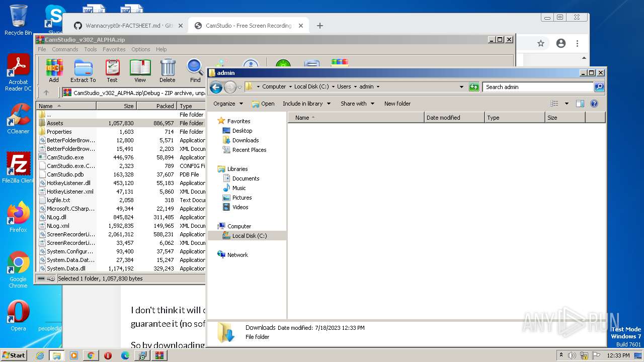Go up one level in WinRAR path bar

pos(46,93)
